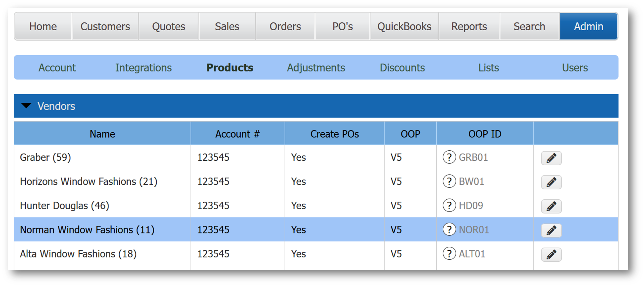Open edit for the Alta Window Fashions row
Viewport: 644px width, 286px height.
tap(551, 254)
